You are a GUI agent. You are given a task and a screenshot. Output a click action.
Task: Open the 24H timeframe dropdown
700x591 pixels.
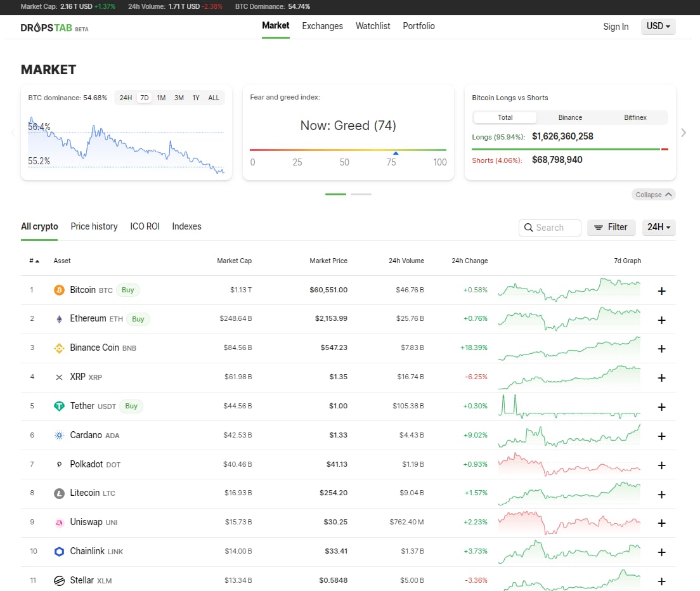coord(659,227)
